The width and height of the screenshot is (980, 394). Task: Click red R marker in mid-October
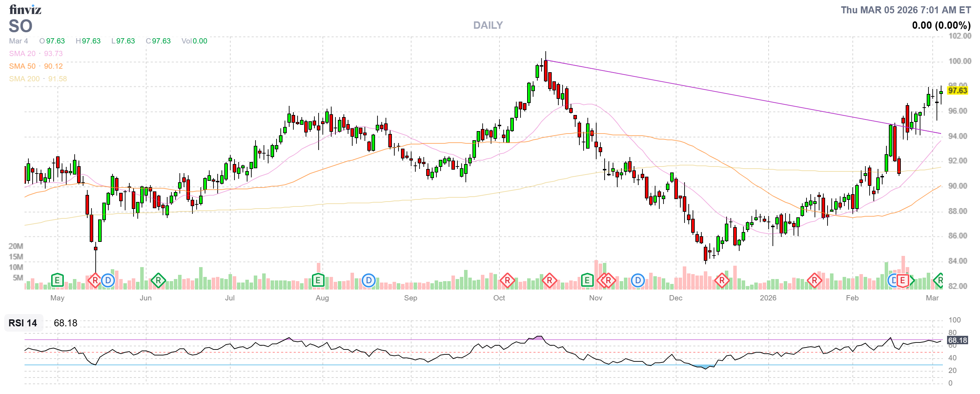click(x=549, y=281)
